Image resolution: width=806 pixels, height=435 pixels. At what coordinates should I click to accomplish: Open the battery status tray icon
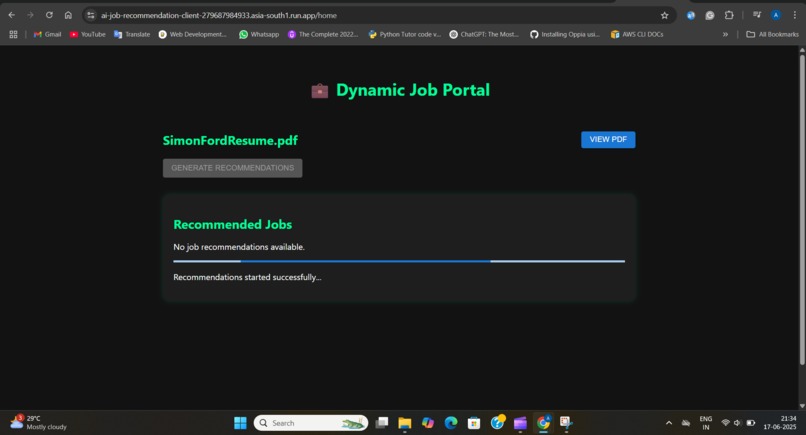(x=750, y=423)
